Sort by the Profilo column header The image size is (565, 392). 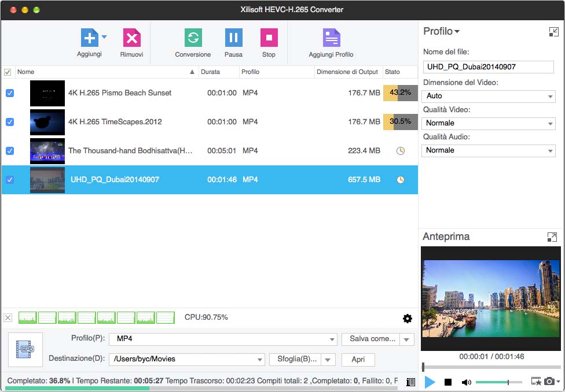277,72
